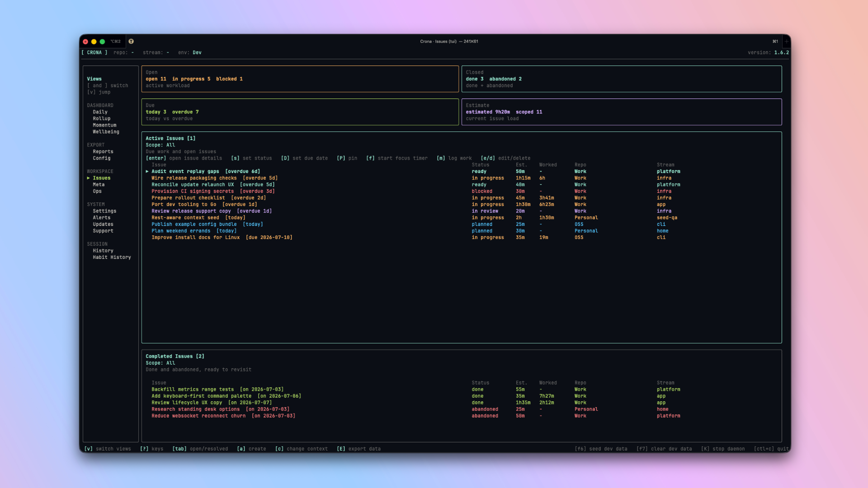This screenshot has height=488, width=868.
Task: Click the Due summary card
Action: tap(300, 112)
